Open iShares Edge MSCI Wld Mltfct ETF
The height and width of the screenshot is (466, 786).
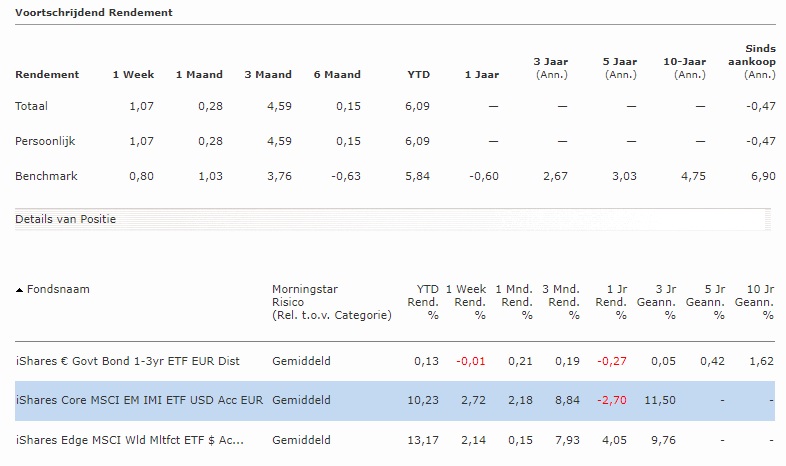coord(130,440)
